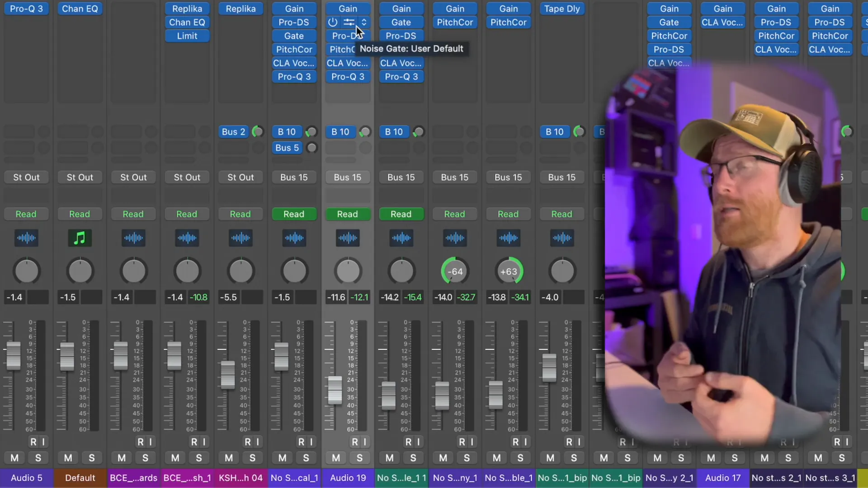Click the waveform icon on No S...cal_1 strip
Screen dimensions: 868x488
pos(294,238)
